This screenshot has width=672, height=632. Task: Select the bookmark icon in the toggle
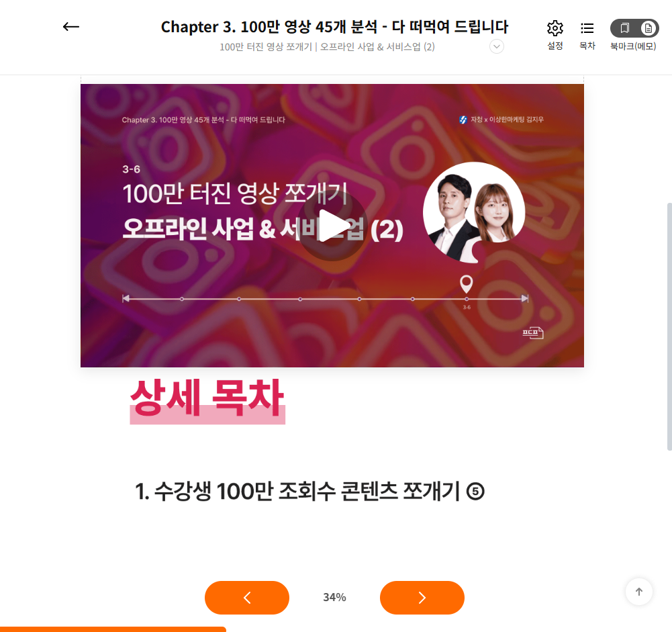coord(625,28)
